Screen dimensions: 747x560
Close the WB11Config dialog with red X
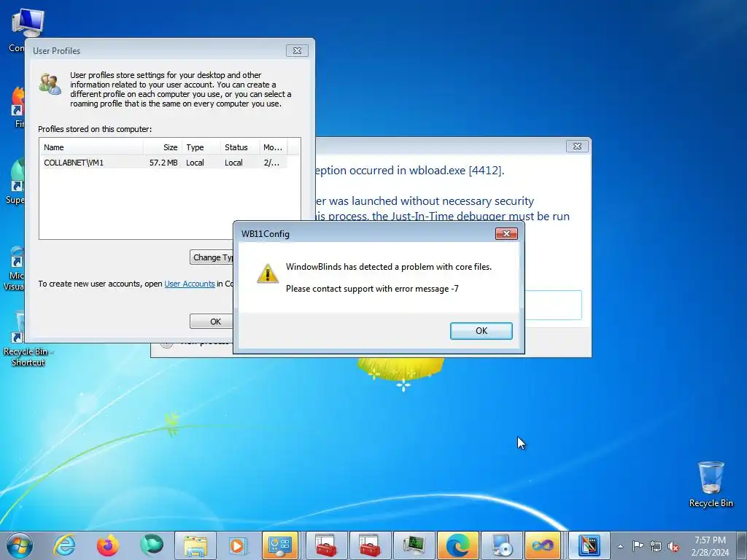[506, 233]
